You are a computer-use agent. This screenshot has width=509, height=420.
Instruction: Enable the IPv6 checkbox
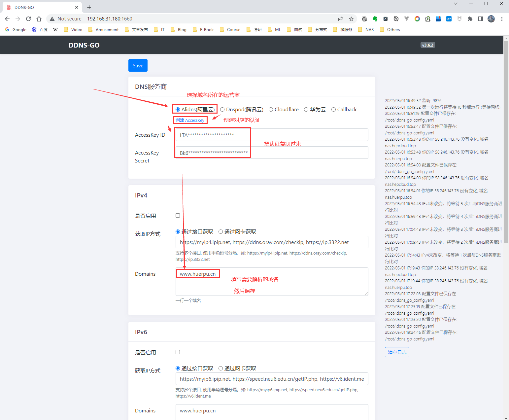point(178,352)
